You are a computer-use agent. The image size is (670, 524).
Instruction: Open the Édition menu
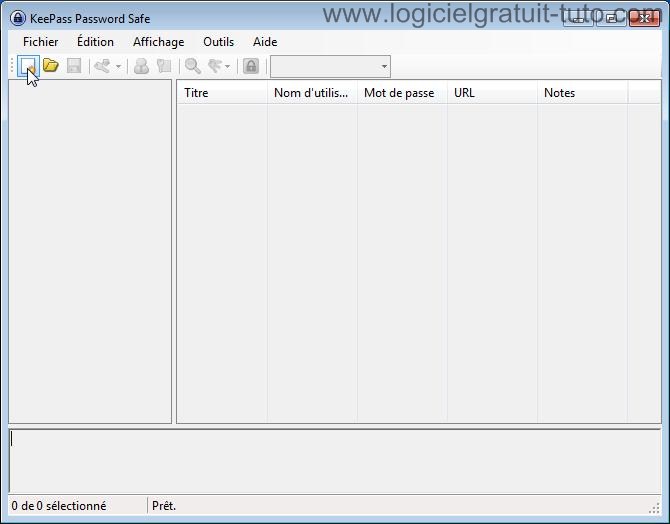(95, 42)
